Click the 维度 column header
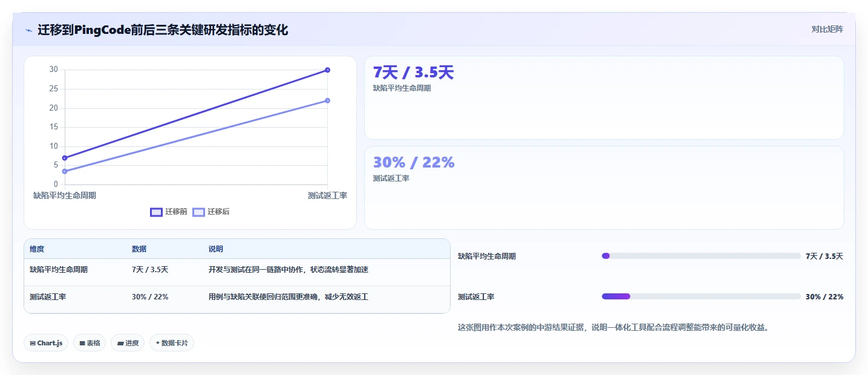 coord(37,249)
